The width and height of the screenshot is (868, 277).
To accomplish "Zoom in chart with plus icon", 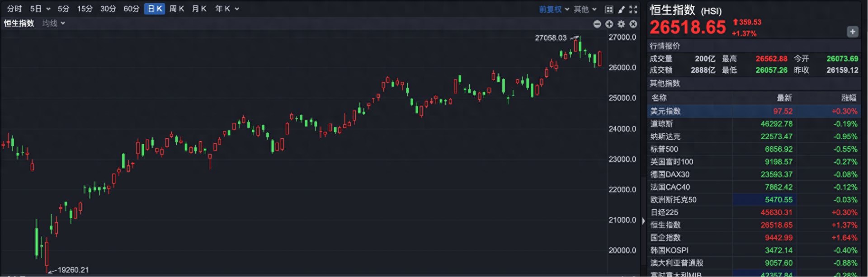I will tap(609, 24).
